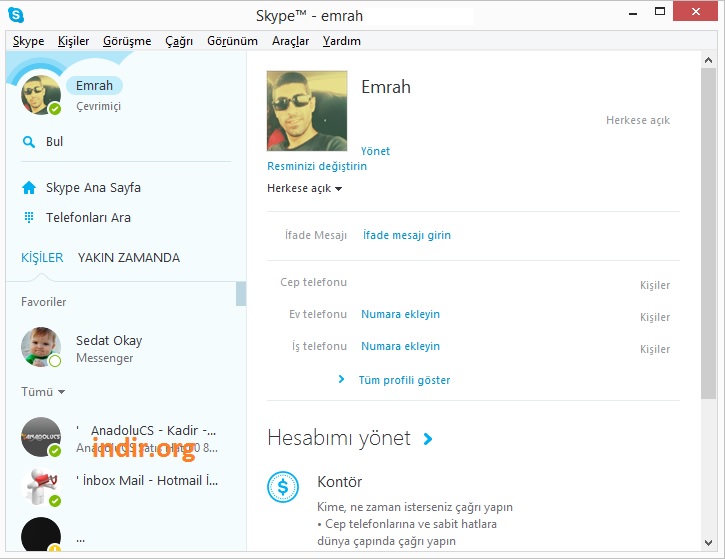Click the Favoriler group label

pos(43,302)
